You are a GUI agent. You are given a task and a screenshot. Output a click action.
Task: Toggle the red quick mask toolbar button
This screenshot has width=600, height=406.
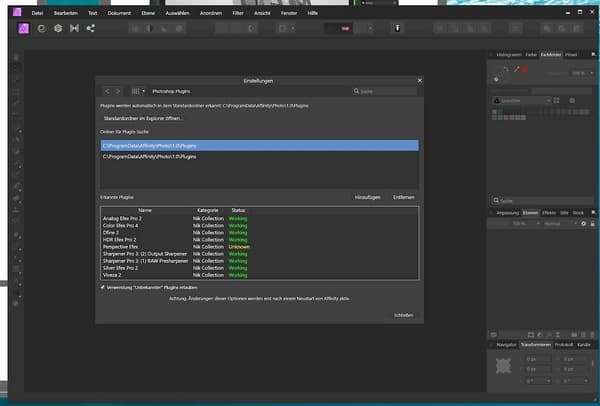point(345,28)
